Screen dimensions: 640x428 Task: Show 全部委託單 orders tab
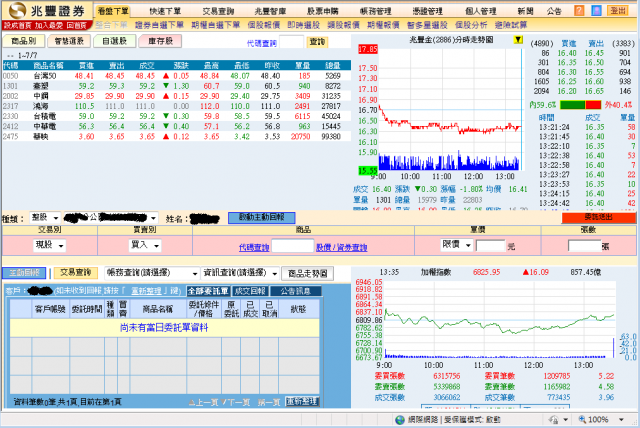coord(208,291)
